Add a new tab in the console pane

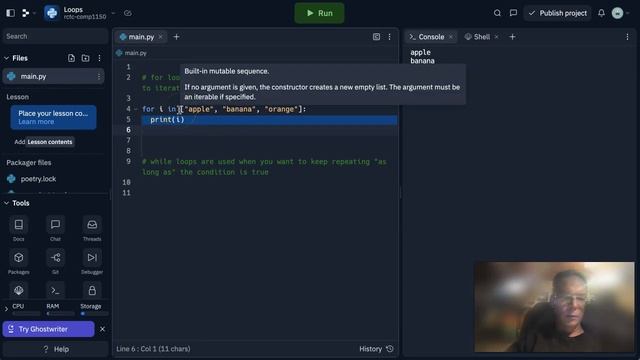(x=512, y=37)
